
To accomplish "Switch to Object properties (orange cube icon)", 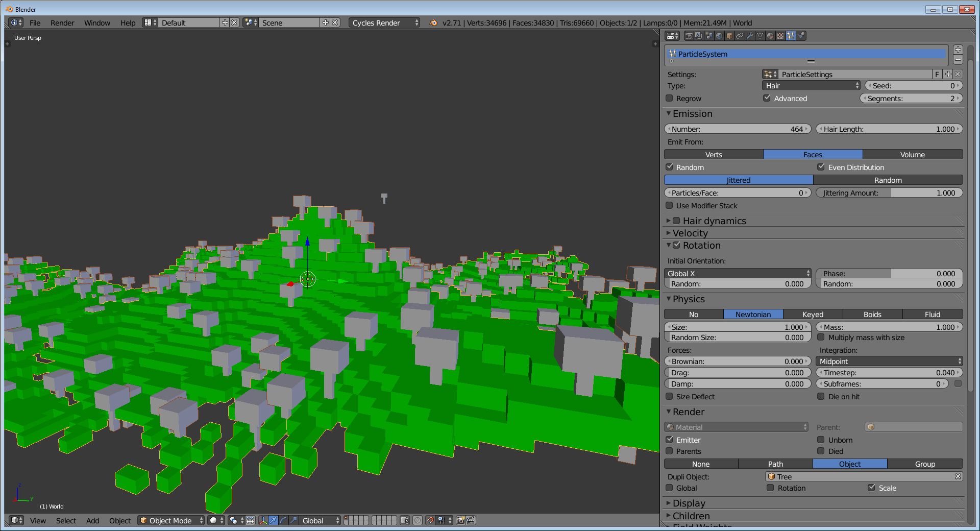I will pos(729,36).
